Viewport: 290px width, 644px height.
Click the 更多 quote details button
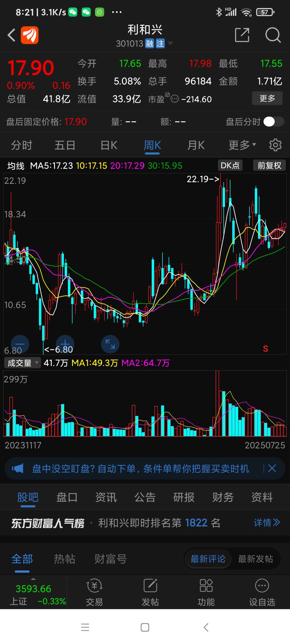(x=267, y=98)
